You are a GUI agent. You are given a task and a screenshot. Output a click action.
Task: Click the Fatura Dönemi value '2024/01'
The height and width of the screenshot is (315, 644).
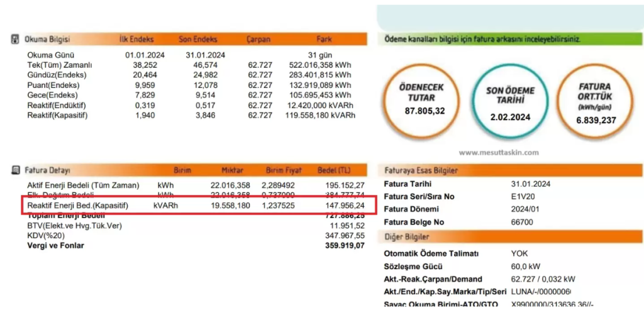525,209
